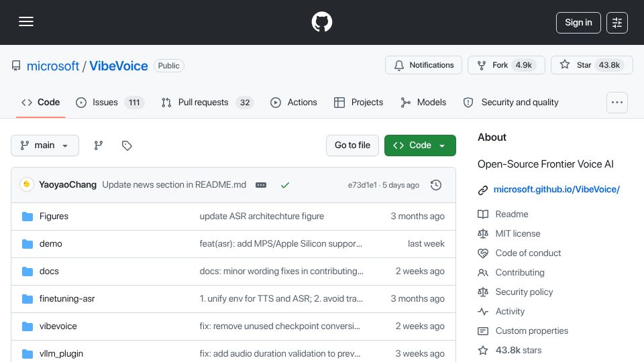Click the Notifications bell button
The width and height of the screenshot is (644, 362).
pos(423,65)
